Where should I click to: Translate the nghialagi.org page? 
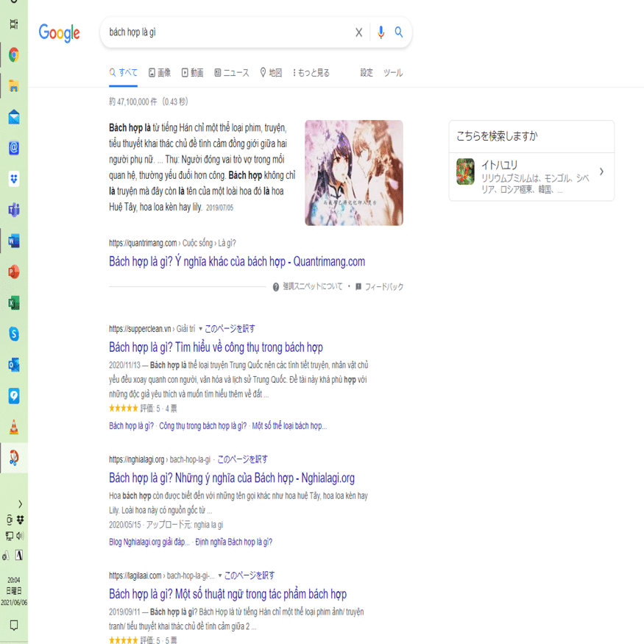click(x=242, y=459)
